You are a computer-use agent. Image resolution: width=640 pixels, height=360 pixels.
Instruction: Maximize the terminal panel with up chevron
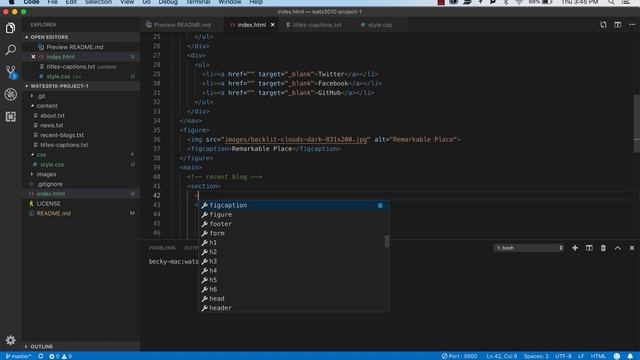(618, 248)
